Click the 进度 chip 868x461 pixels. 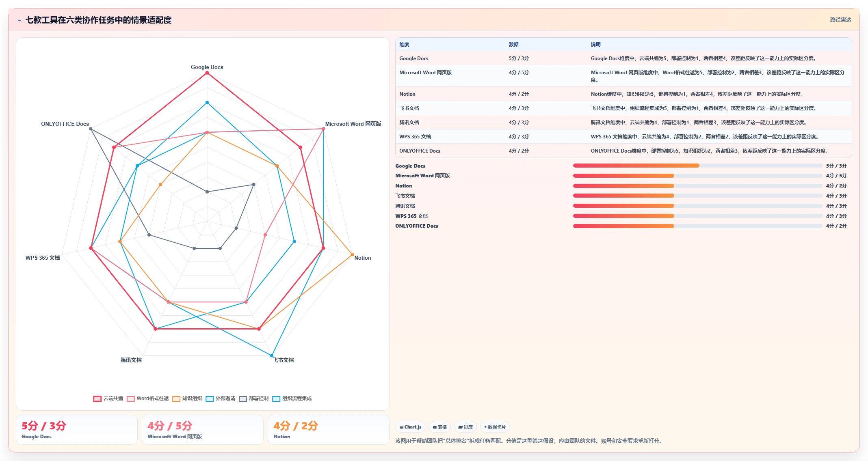click(x=465, y=427)
